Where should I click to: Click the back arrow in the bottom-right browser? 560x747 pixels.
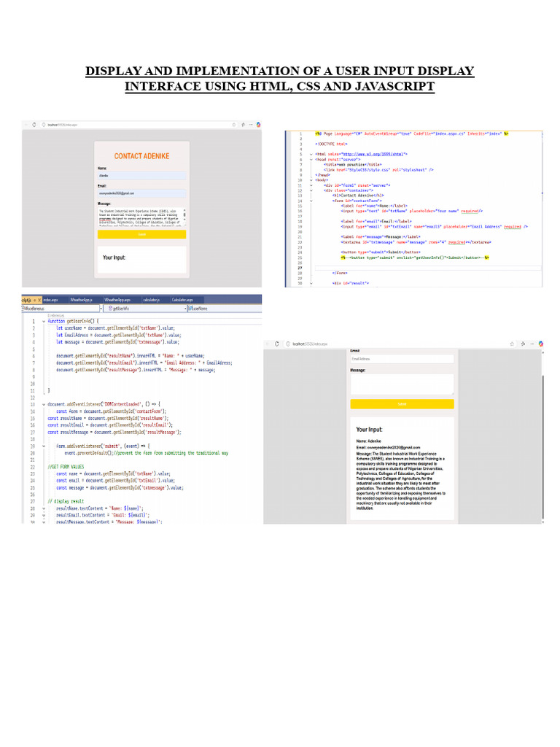tap(268, 343)
